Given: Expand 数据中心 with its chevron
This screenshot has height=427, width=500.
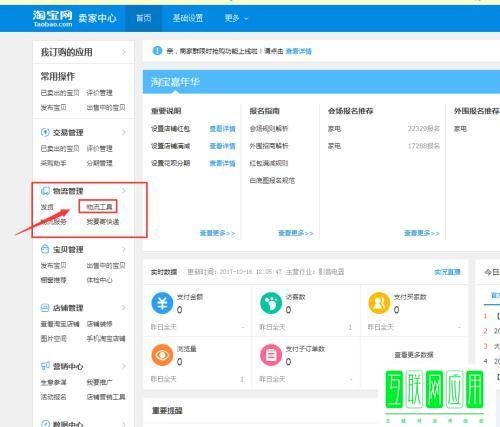Looking at the screenshot, I should [124, 424].
